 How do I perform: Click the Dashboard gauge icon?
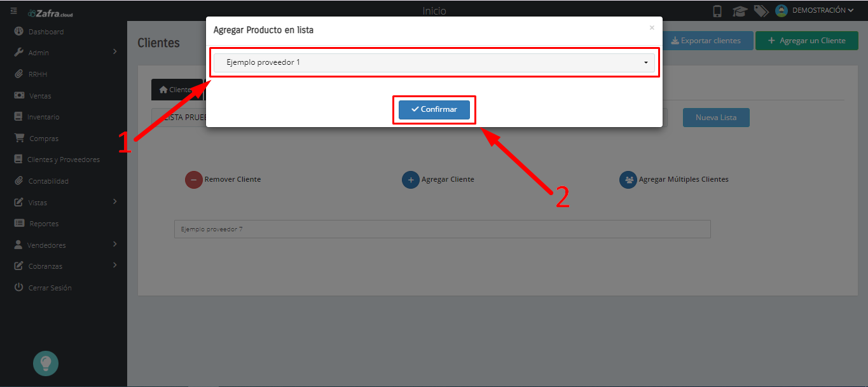pyautogui.click(x=18, y=32)
